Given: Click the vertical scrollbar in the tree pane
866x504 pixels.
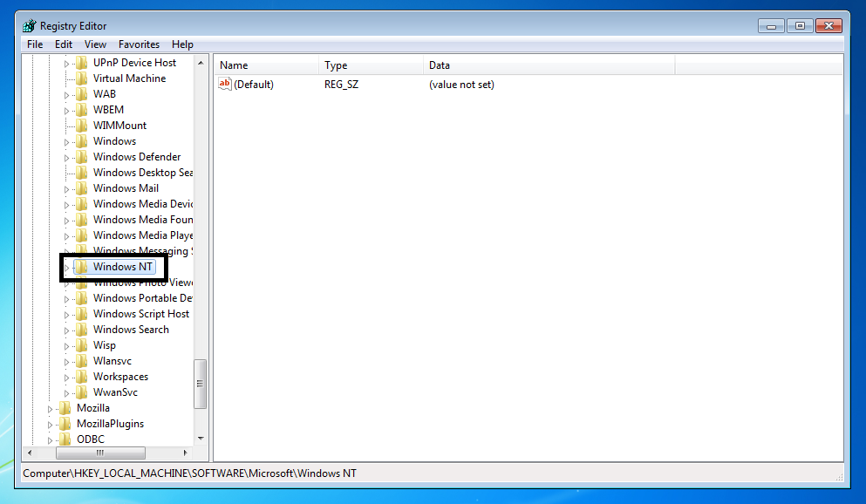Looking at the screenshot, I should pyautogui.click(x=200, y=384).
